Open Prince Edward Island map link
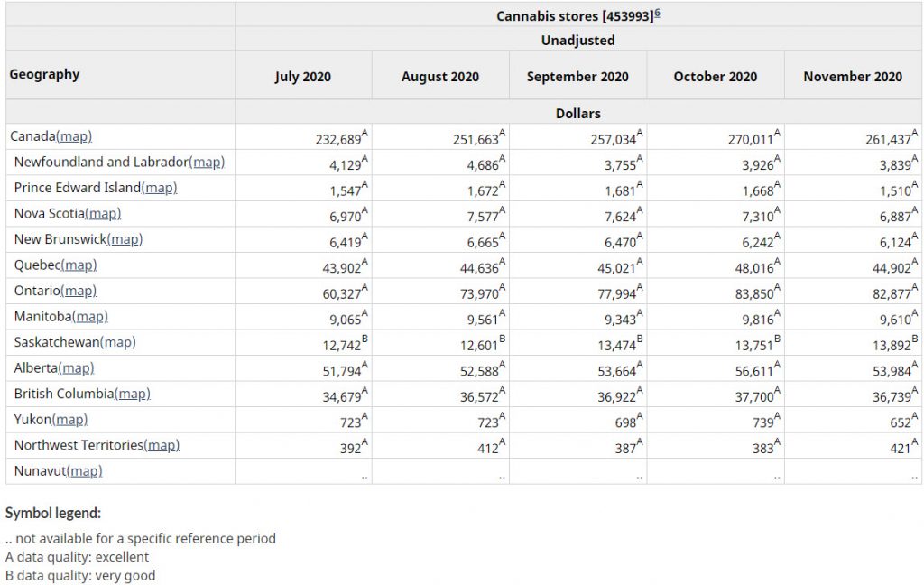Viewport: 924px width, 585px height. click(x=160, y=188)
